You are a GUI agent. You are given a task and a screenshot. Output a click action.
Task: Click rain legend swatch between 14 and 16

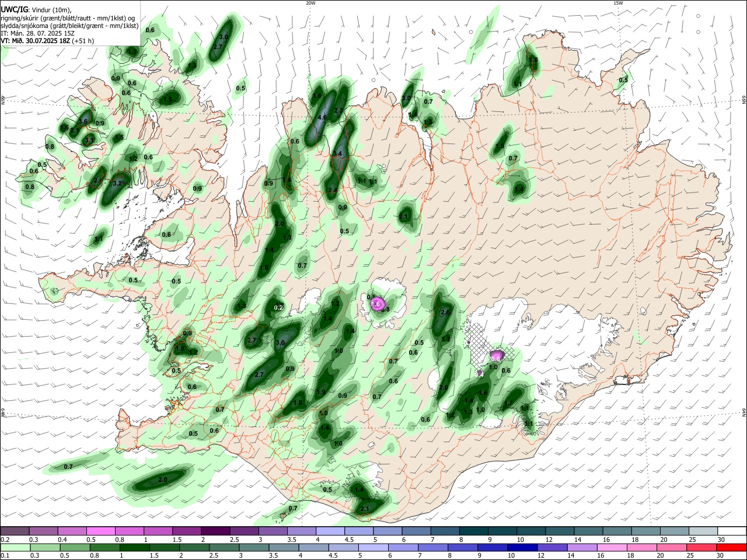tap(582, 547)
